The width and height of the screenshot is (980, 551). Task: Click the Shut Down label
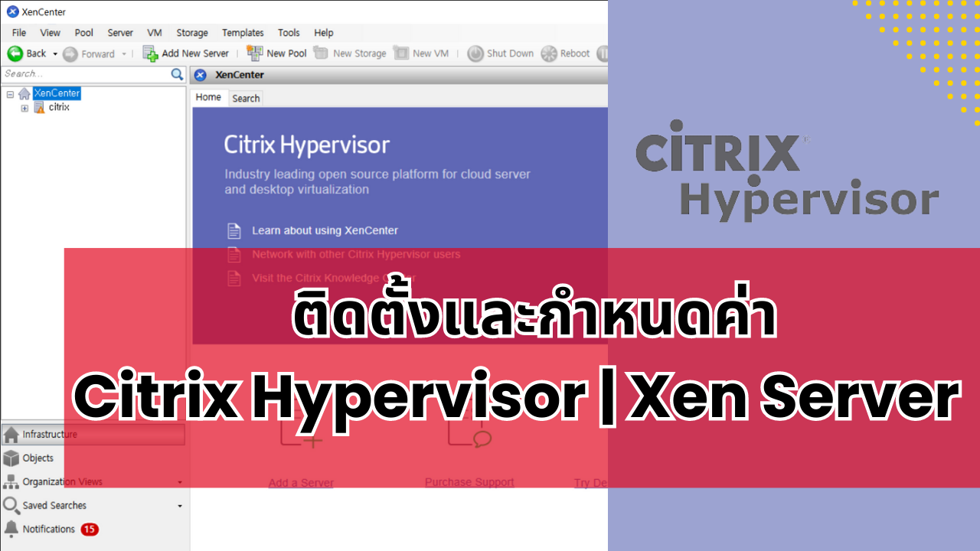click(x=510, y=54)
